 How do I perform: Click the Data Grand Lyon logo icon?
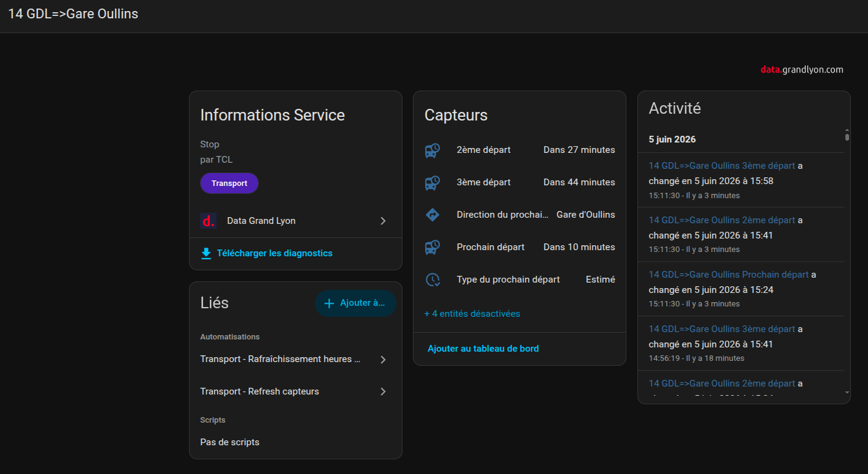tap(208, 221)
